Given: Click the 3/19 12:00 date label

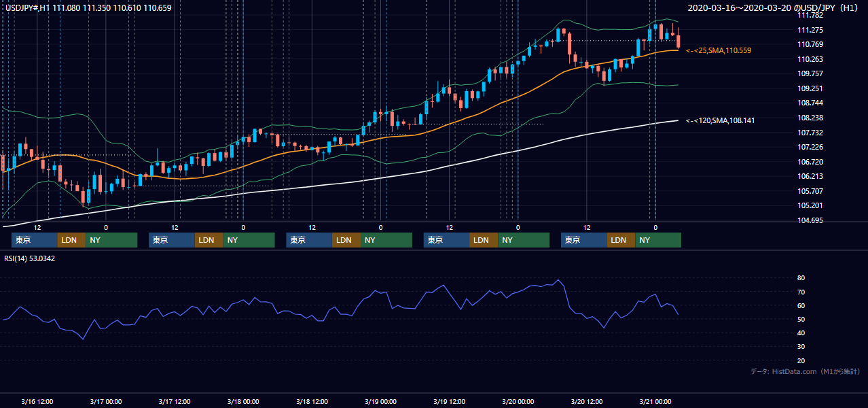Looking at the screenshot, I should [449, 401].
